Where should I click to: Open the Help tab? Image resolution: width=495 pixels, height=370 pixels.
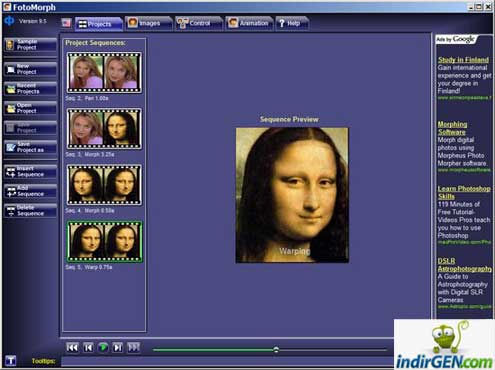pos(292,23)
